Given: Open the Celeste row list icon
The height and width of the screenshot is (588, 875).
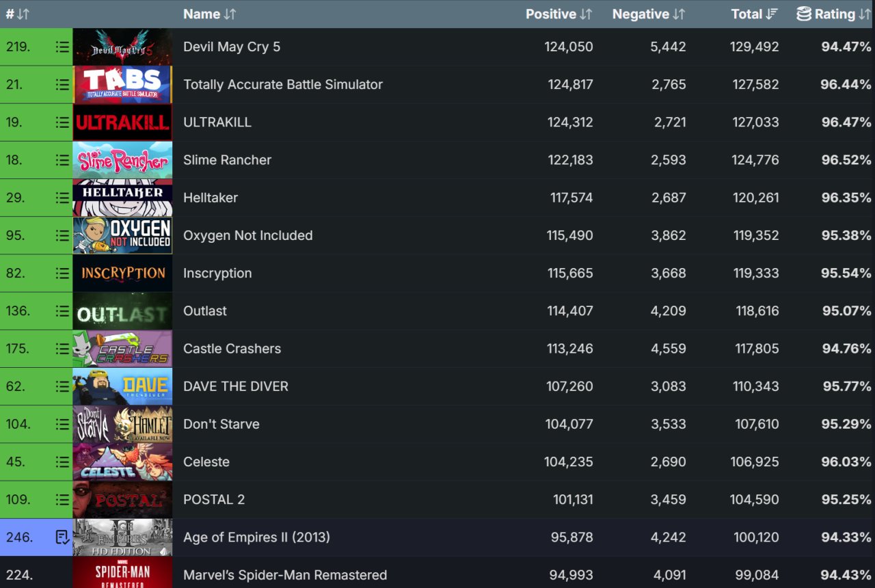Looking at the screenshot, I should [x=62, y=462].
